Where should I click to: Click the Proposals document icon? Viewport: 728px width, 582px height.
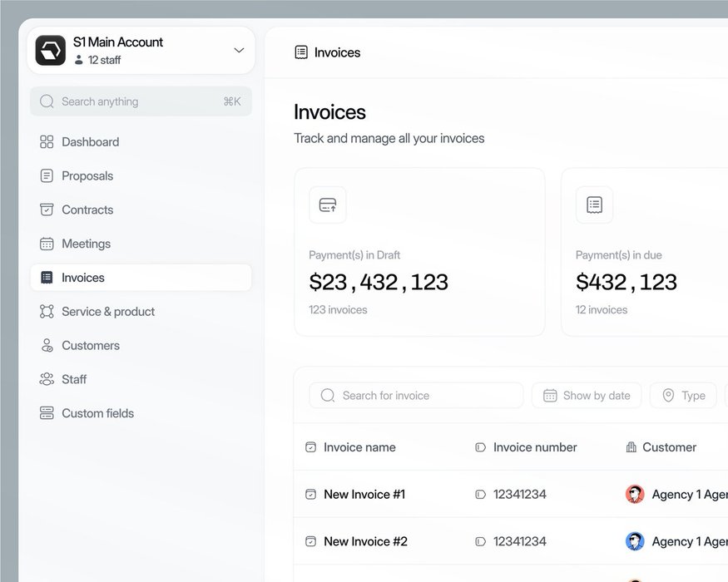point(47,176)
